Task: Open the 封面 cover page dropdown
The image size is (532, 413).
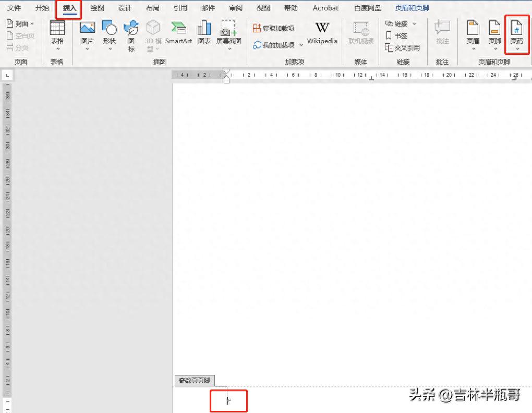Action: tap(20, 23)
